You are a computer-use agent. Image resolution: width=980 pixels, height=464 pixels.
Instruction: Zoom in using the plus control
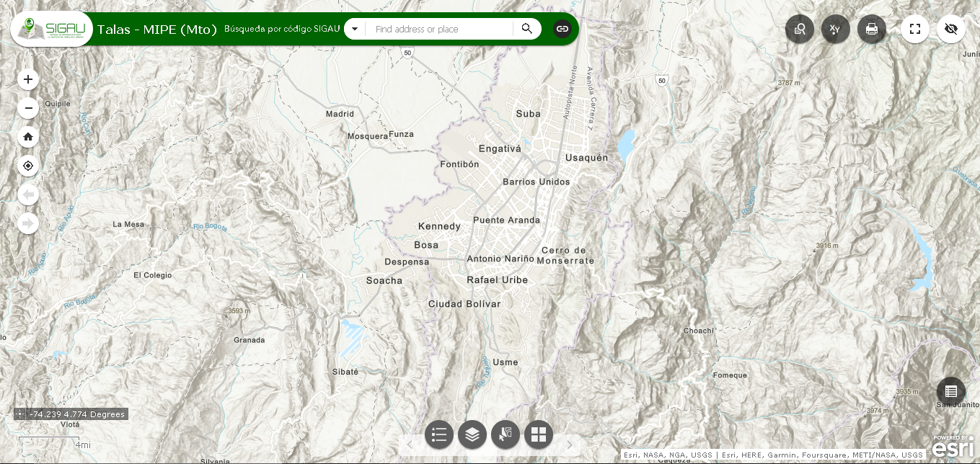27,79
